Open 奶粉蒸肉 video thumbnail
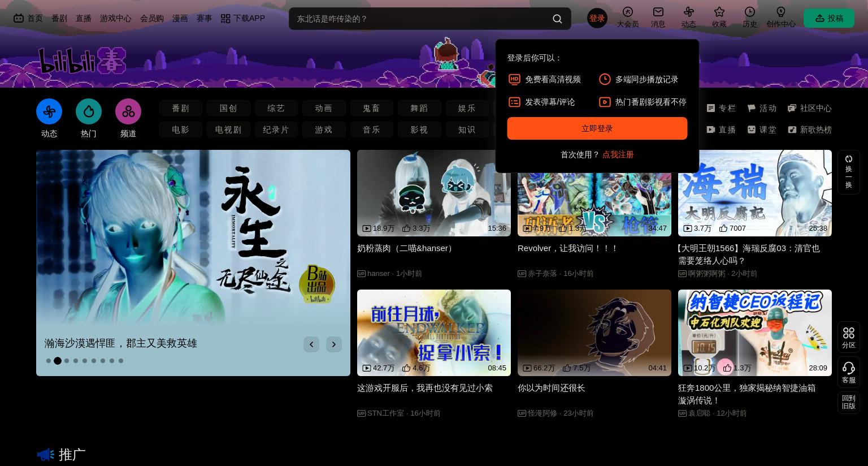 pyautogui.click(x=434, y=193)
